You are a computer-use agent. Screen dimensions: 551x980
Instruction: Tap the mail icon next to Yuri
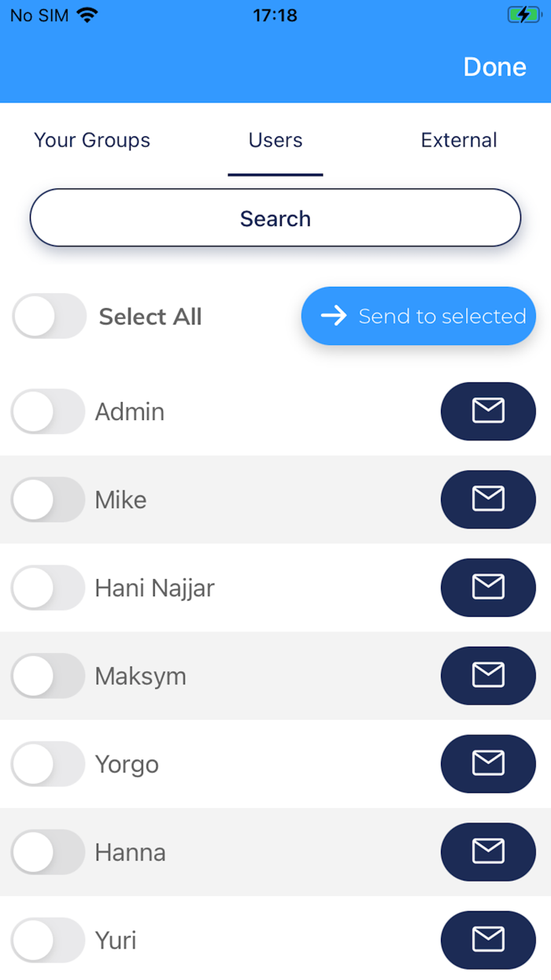pos(488,941)
